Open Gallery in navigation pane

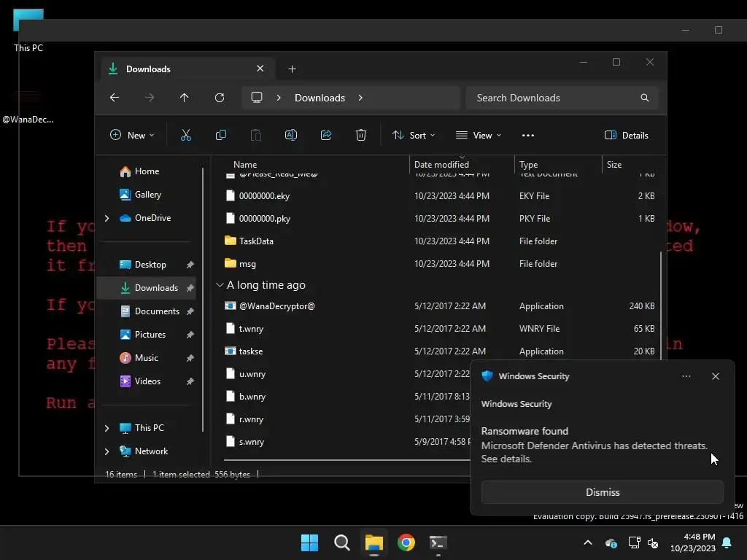pos(146,195)
